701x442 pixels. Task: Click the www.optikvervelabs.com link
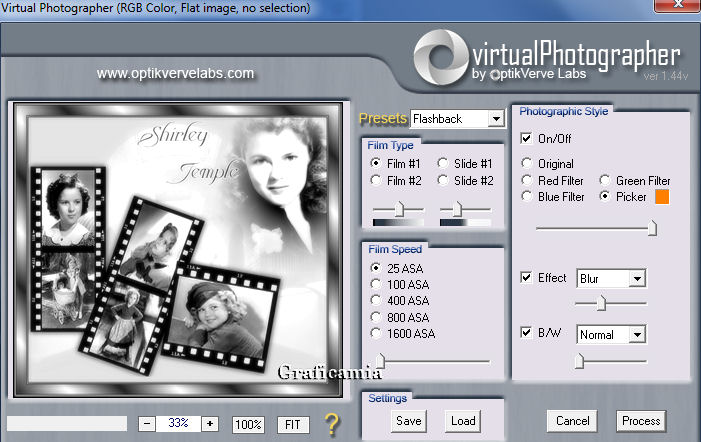175,73
